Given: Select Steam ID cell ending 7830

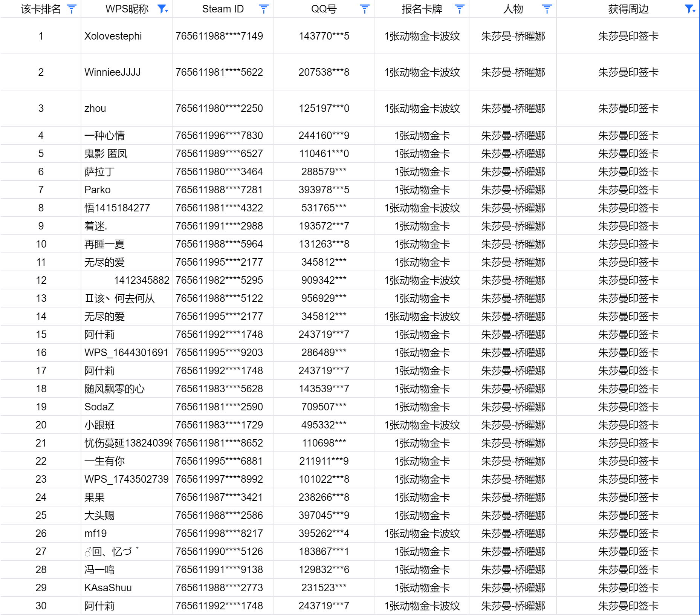Looking at the screenshot, I should 223,136.
